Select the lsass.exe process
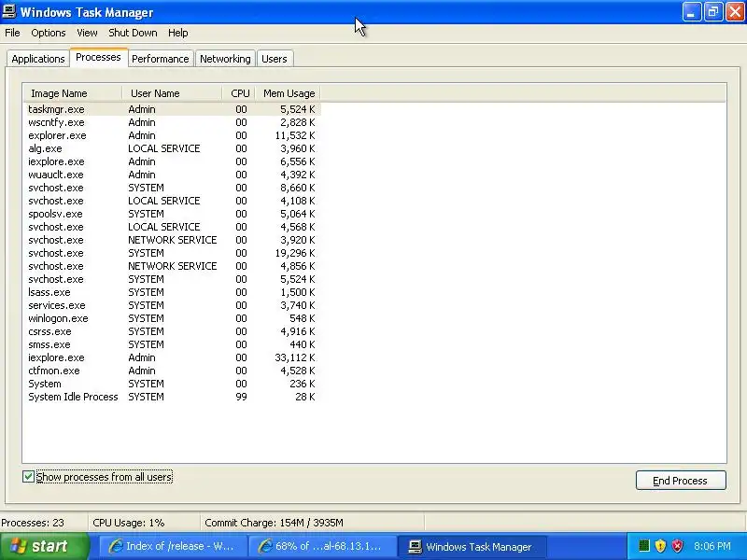The height and width of the screenshot is (560, 747). [x=172, y=292]
